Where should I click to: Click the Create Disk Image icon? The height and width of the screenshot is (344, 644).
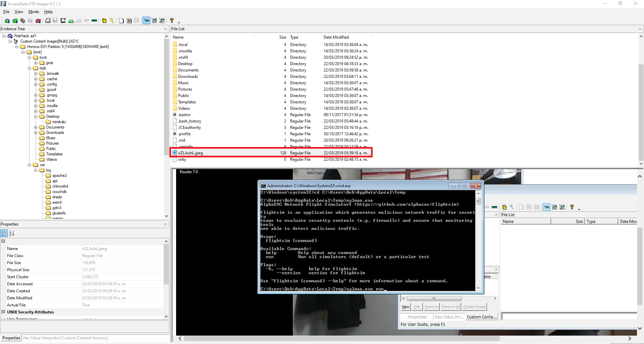click(48, 21)
